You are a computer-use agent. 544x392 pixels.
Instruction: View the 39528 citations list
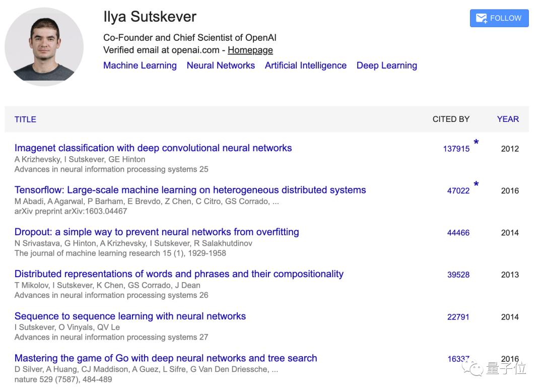(458, 275)
